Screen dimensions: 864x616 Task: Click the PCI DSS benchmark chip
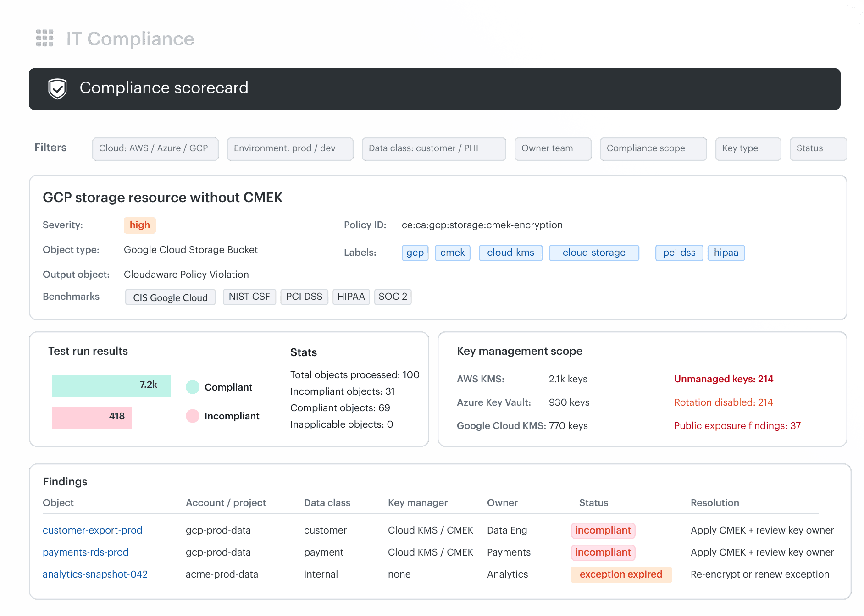[x=305, y=297]
